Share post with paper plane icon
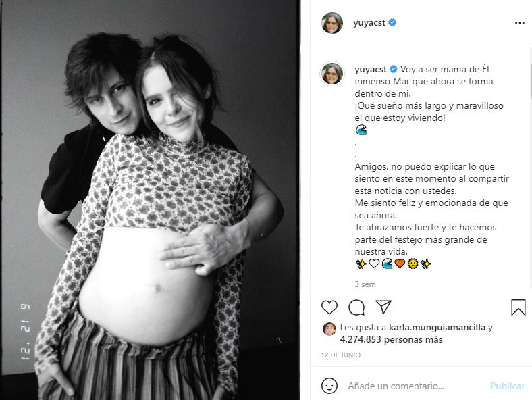Viewport: 532px width, 400px height. pos(383,307)
